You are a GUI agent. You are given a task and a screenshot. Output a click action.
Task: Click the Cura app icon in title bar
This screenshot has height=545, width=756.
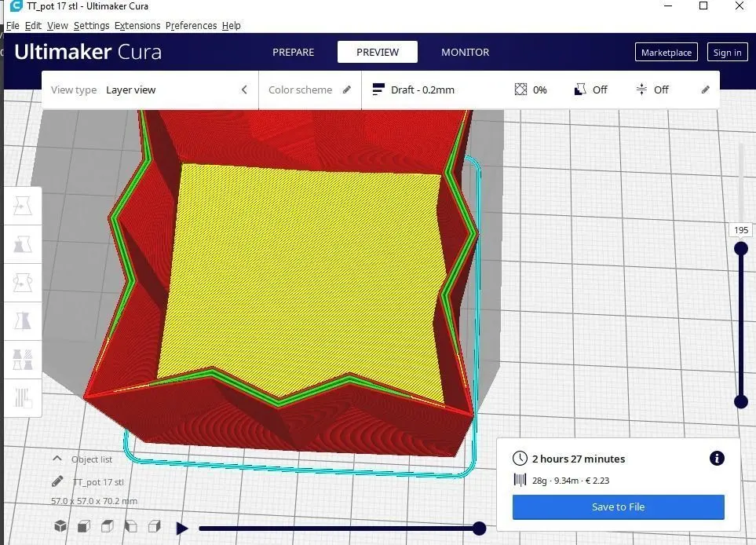click(16, 6)
